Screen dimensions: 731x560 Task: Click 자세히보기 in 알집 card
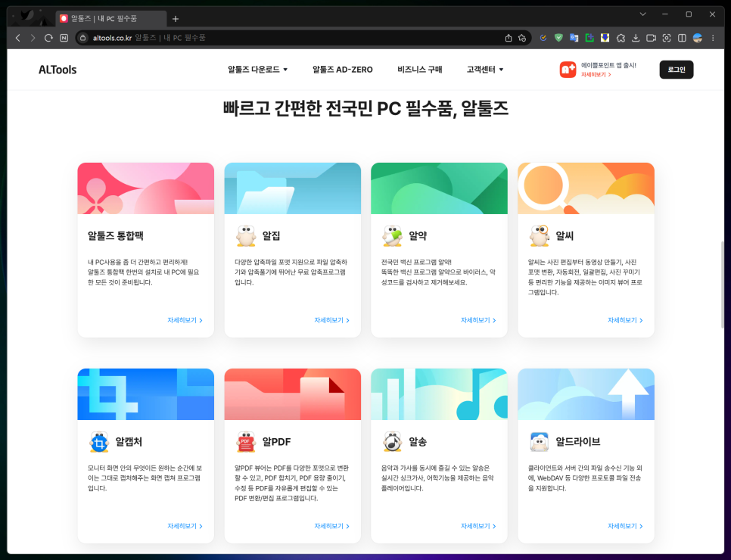[x=331, y=320]
